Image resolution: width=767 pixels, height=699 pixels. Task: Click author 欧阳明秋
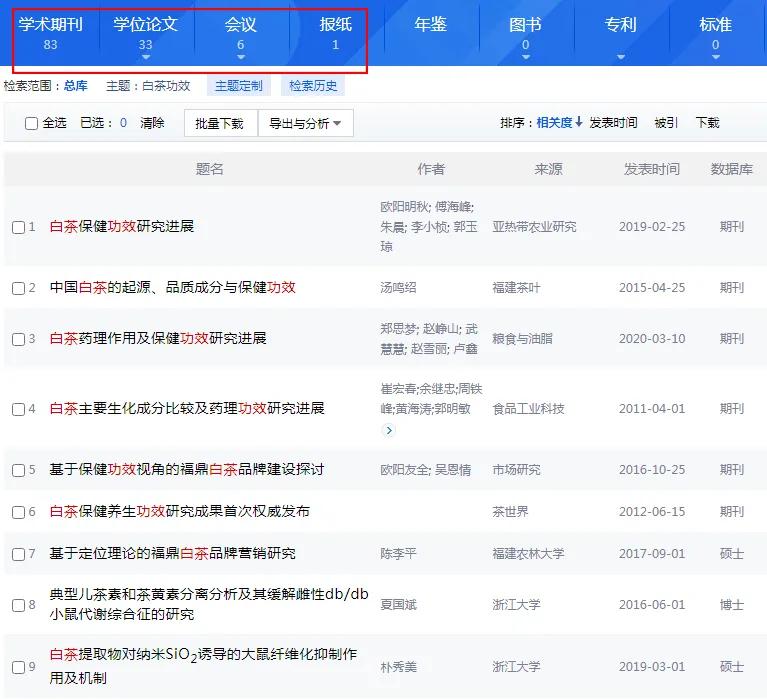[x=405, y=207]
